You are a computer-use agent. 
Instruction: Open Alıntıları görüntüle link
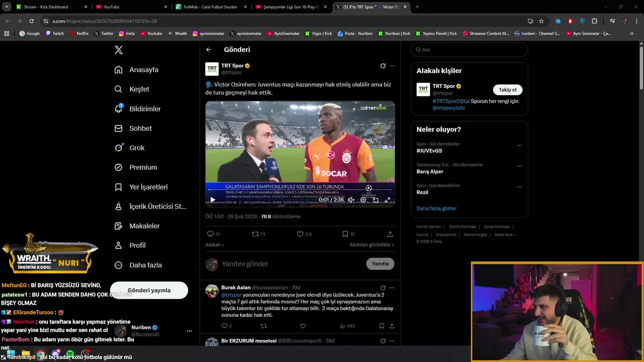tap(372, 245)
